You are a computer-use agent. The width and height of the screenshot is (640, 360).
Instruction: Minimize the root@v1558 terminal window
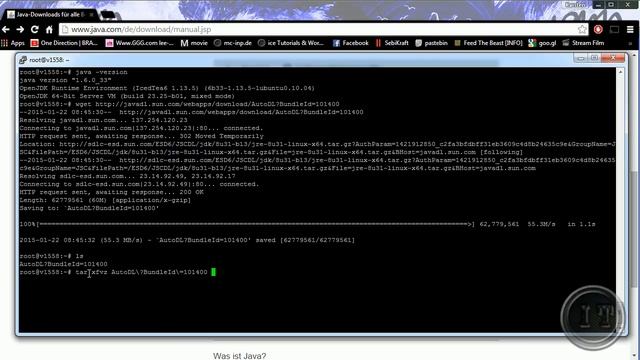tap(580, 58)
